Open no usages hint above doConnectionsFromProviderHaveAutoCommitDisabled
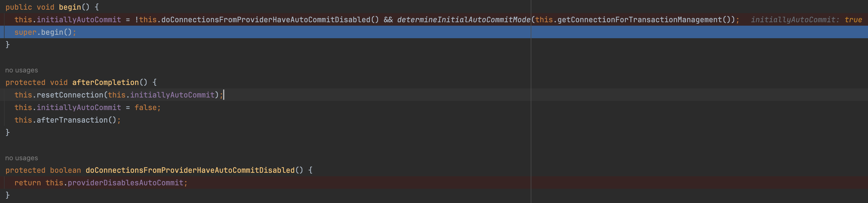The image size is (868, 203). coord(22,158)
